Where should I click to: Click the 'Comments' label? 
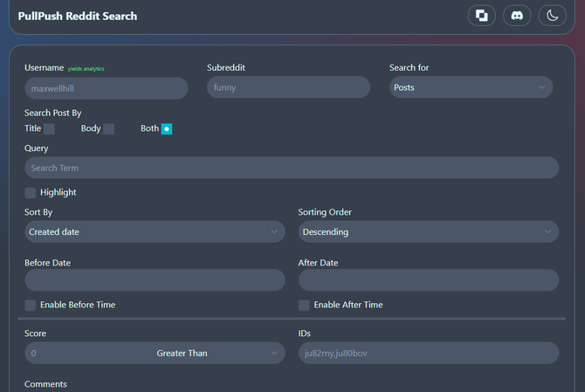click(x=45, y=384)
